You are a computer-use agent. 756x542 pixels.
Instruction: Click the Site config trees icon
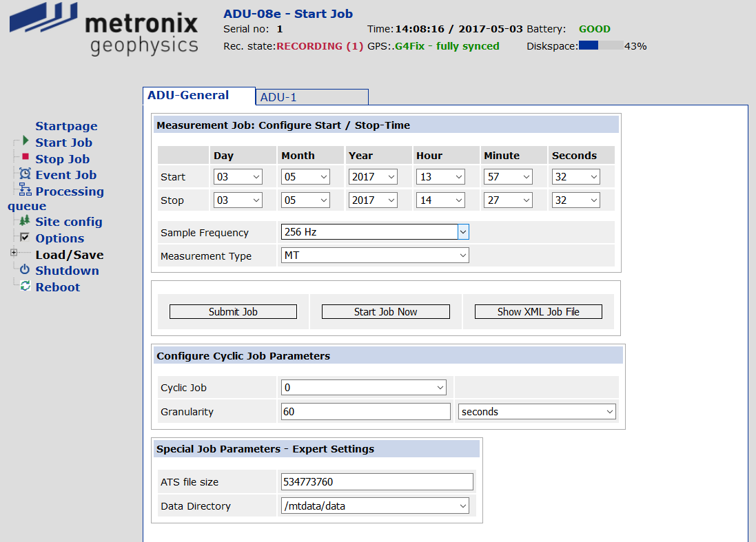(x=25, y=220)
